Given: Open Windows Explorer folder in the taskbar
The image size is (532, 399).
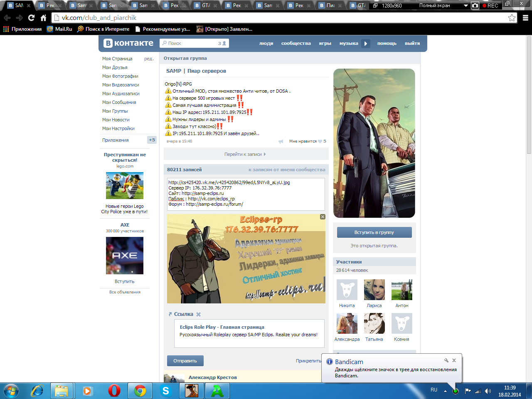Looking at the screenshot, I should 62,391.
